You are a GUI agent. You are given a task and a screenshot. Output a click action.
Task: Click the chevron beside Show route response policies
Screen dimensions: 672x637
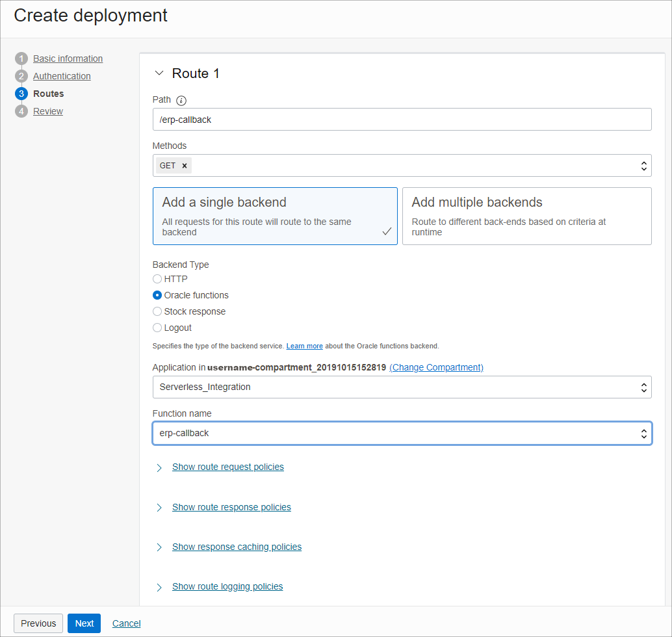(159, 507)
